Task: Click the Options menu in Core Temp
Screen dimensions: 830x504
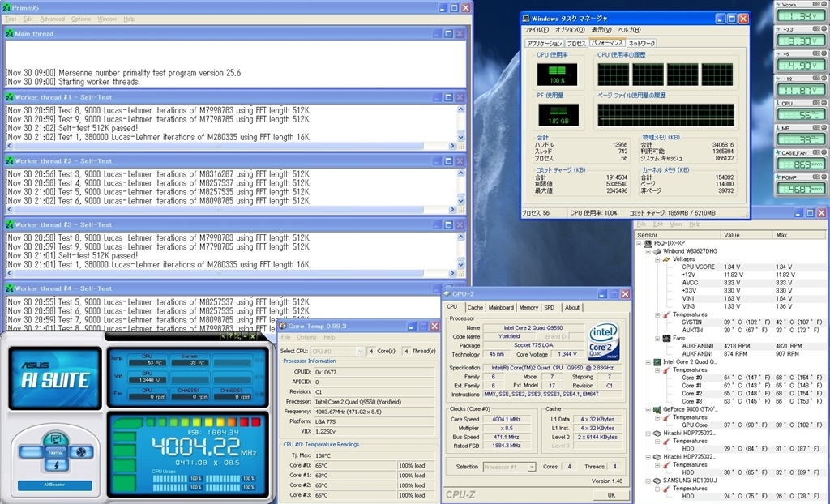Action: click(306, 337)
